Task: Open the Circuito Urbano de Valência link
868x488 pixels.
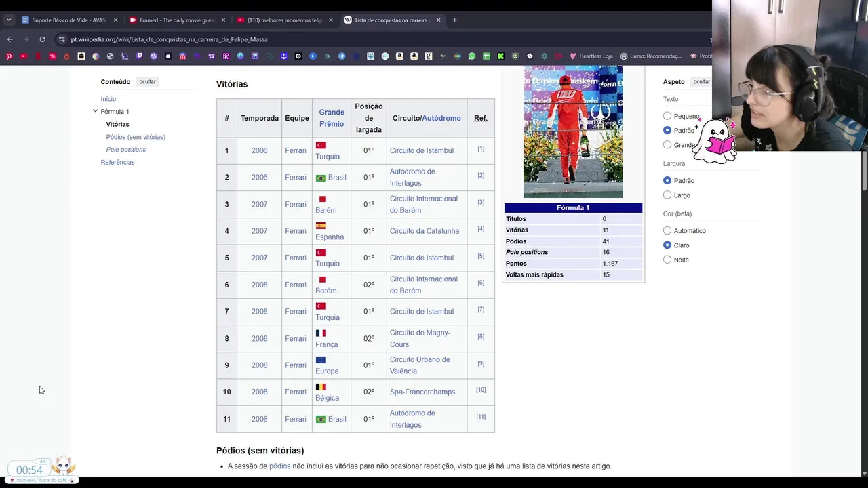Action: click(x=420, y=365)
